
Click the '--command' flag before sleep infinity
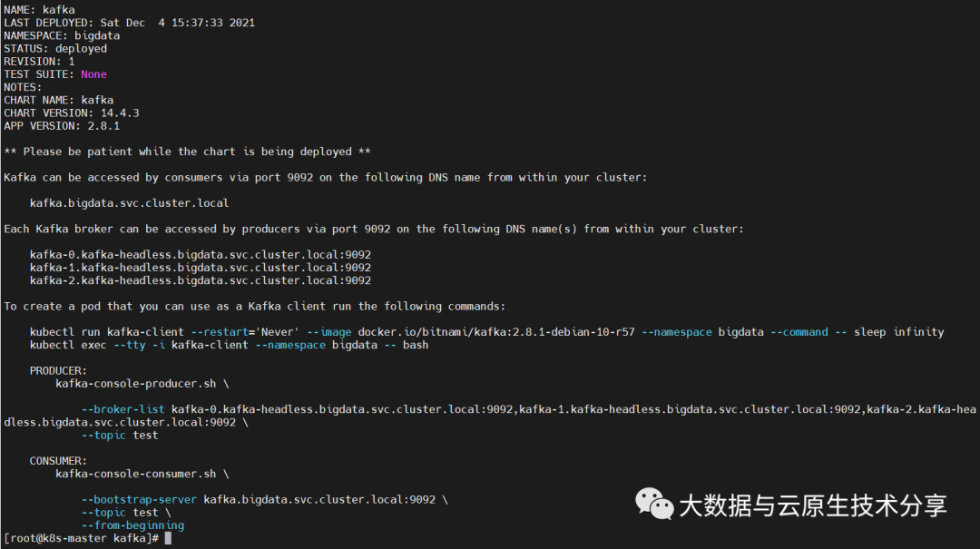point(799,332)
